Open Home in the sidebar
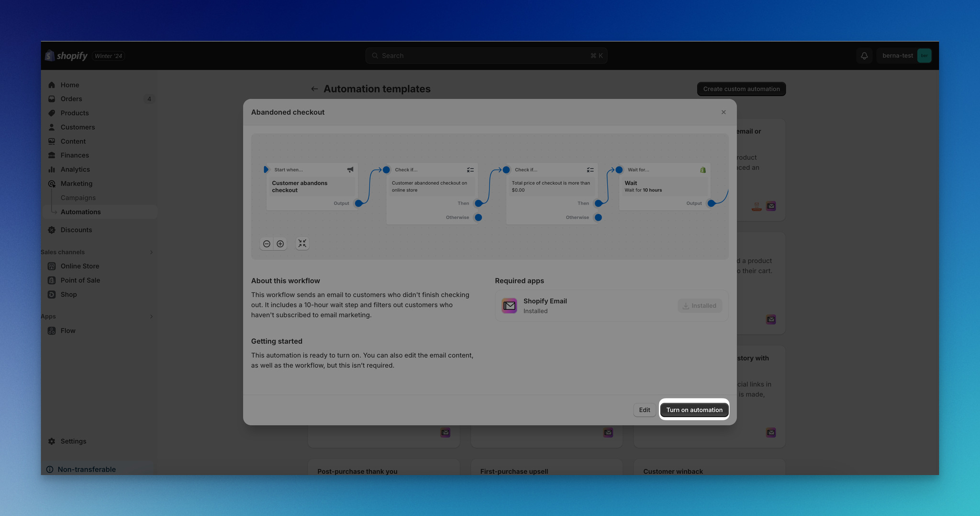The height and width of the screenshot is (516, 980). coord(100,85)
